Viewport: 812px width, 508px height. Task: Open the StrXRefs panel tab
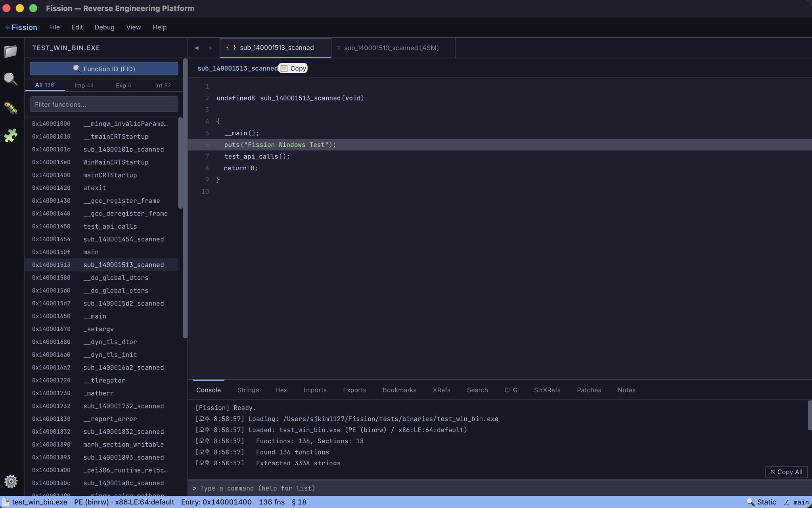pos(547,390)
